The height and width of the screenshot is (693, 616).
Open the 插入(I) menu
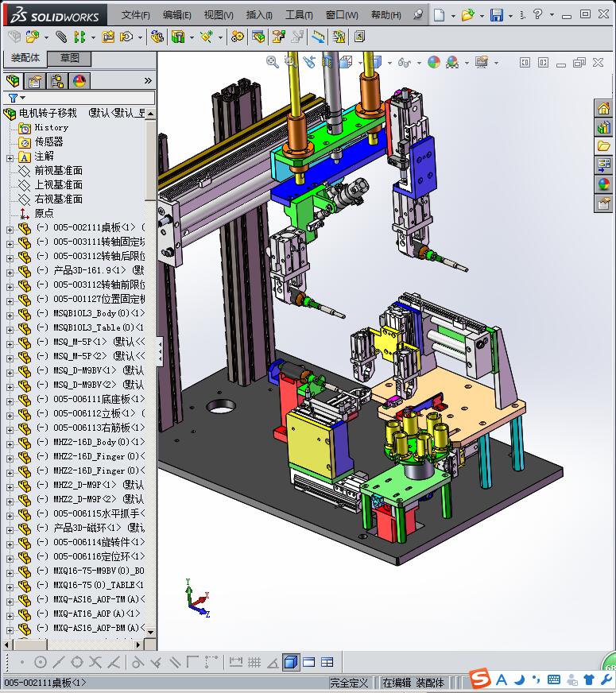click(x=259, y=15)
